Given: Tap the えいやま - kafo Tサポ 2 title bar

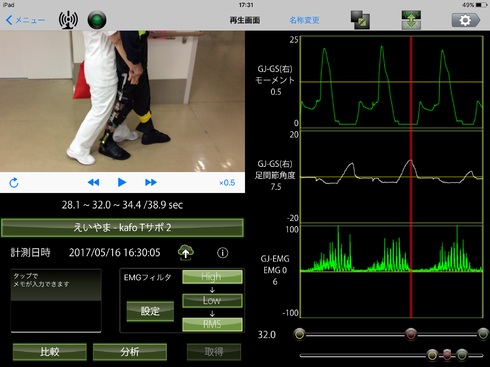Looking at the screenshot, I should pos(122,228).
